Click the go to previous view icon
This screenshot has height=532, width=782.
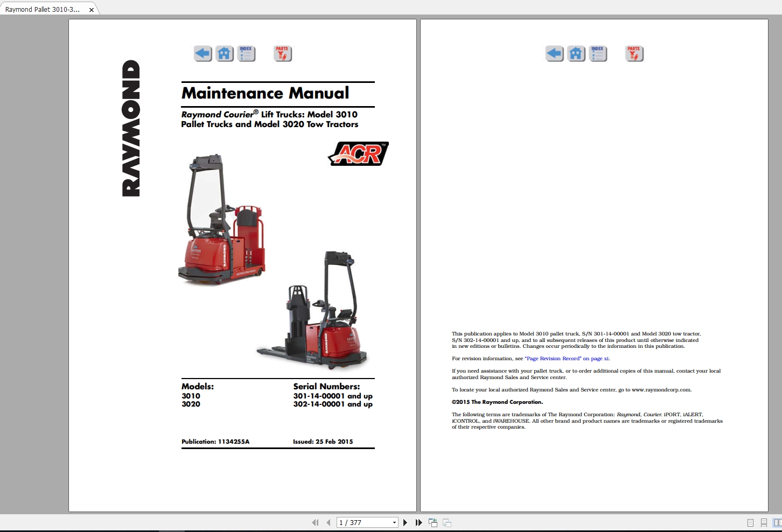tap(433, 522)
